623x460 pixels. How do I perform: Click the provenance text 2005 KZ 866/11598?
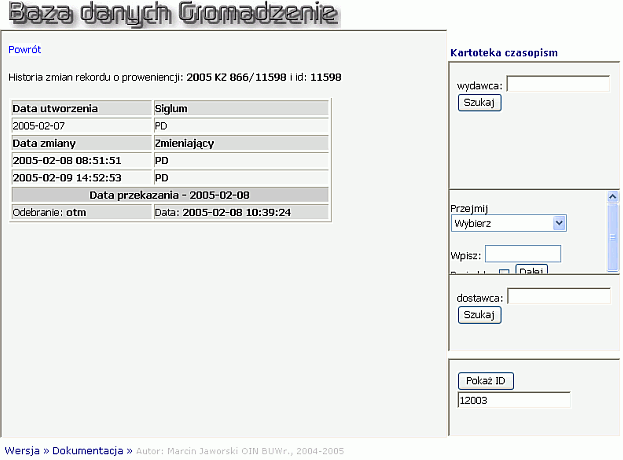[x=236, y=77]
